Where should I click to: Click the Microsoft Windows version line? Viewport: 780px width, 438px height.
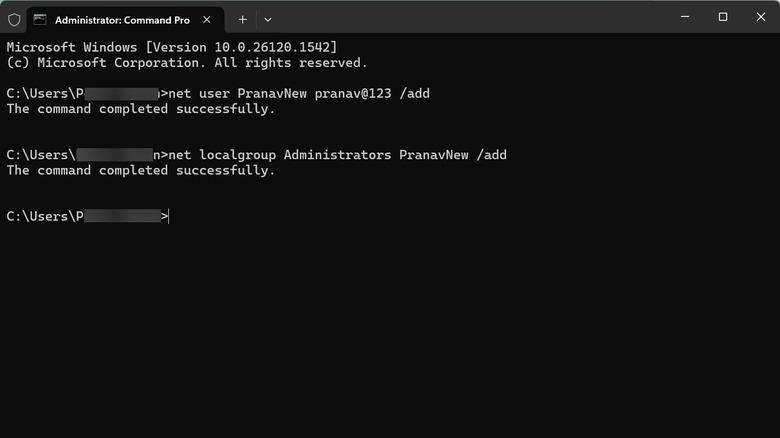tap(172, 47)
